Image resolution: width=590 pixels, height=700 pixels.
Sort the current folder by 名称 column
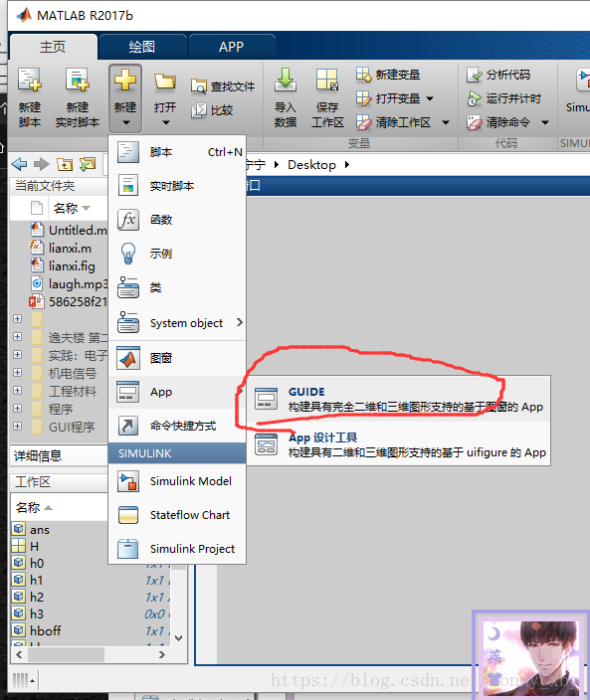click(x=72, y=208)
